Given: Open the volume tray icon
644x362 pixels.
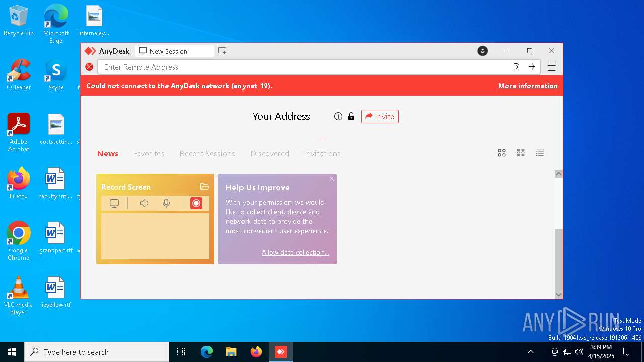Looking at the screenshot, I should pyautogui.click(x=579, y=352).
